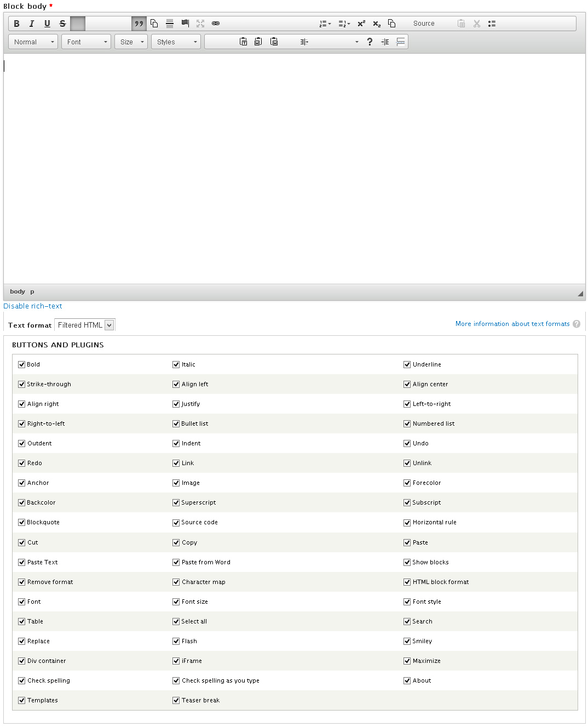Uncheck the Bullet list checkbox
This screenshot has width=588, height=727.
pyautogui.click(x=176, y=423)
